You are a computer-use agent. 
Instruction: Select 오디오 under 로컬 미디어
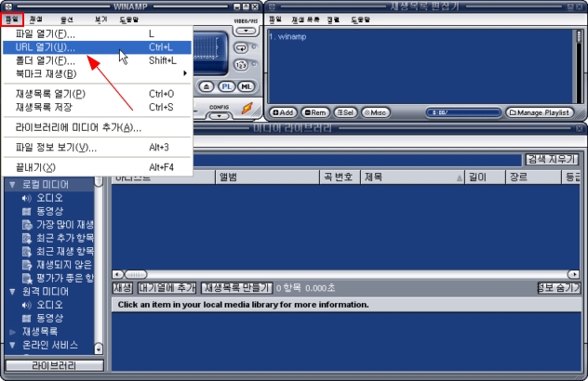click(49, 198)
